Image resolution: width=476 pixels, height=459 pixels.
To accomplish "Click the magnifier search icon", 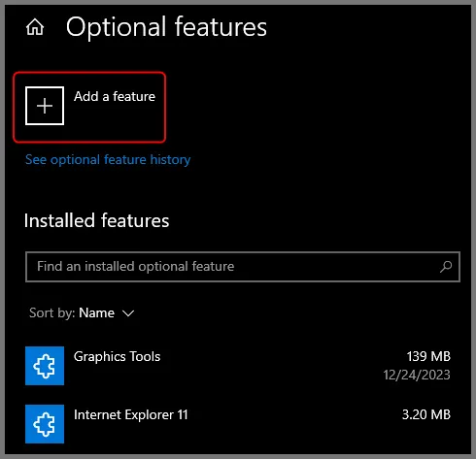I will click(x=446, y=267).
